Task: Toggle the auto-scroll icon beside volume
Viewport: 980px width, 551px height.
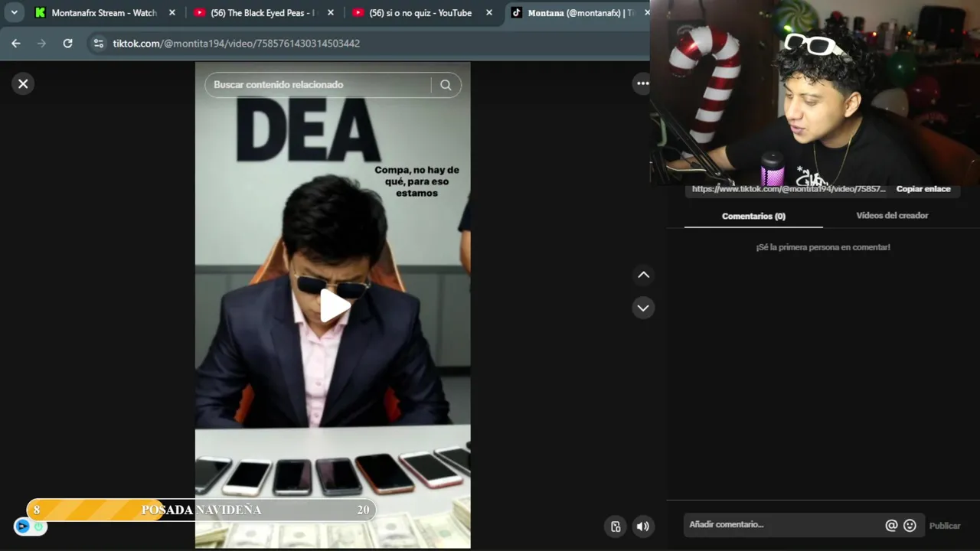Action: pyautogui.click(x=616, y=526)
